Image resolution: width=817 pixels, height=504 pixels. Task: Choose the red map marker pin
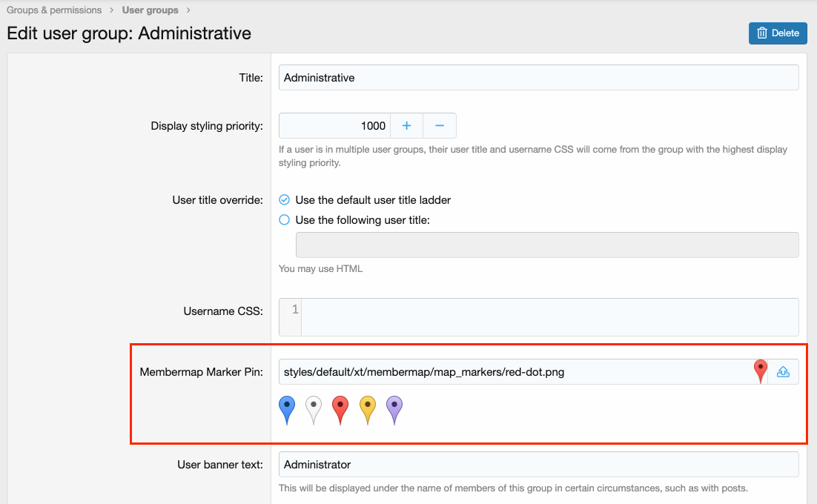click(x=340, y=409)
